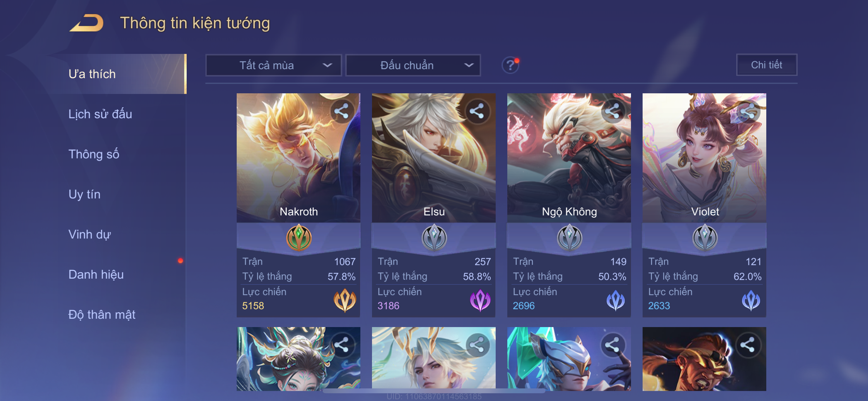Share the Ngộ Không hero card
The image size is (868, 401).
pyautogui.click(x=612, y=111)
